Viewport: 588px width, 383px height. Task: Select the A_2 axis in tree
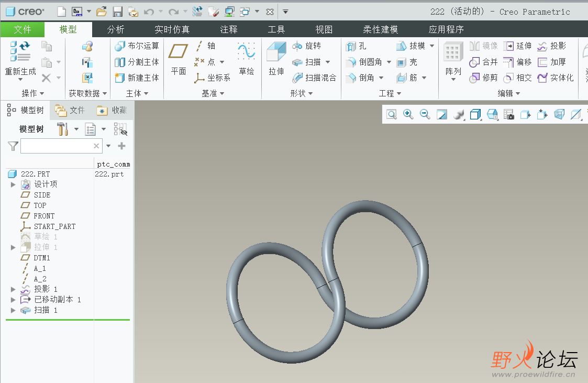tap(40, 279)
